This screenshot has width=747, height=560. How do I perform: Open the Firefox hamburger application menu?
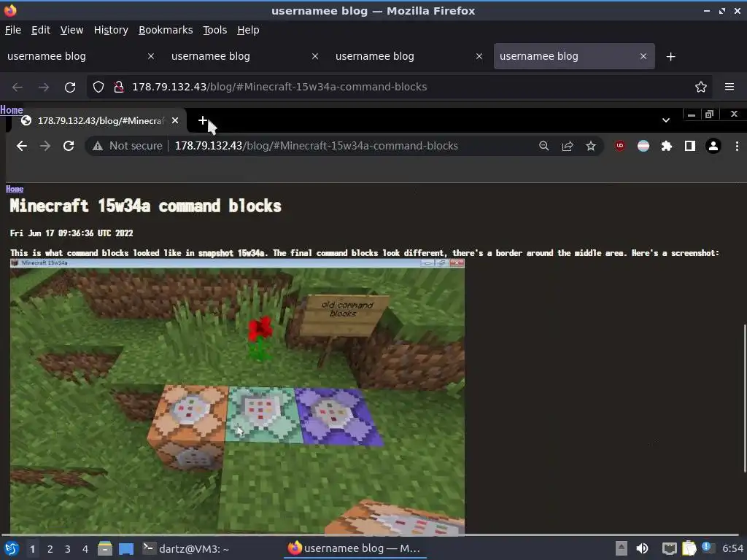point(729,87)
